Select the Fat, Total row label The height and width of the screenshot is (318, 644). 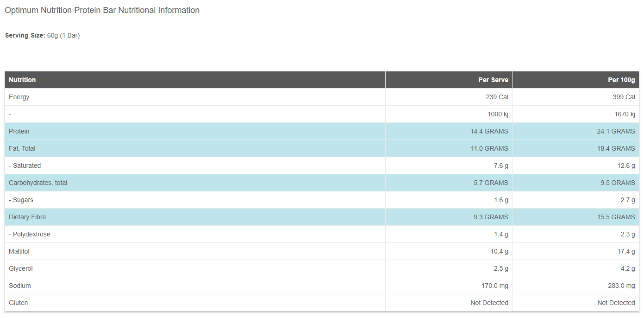point(22,148)
